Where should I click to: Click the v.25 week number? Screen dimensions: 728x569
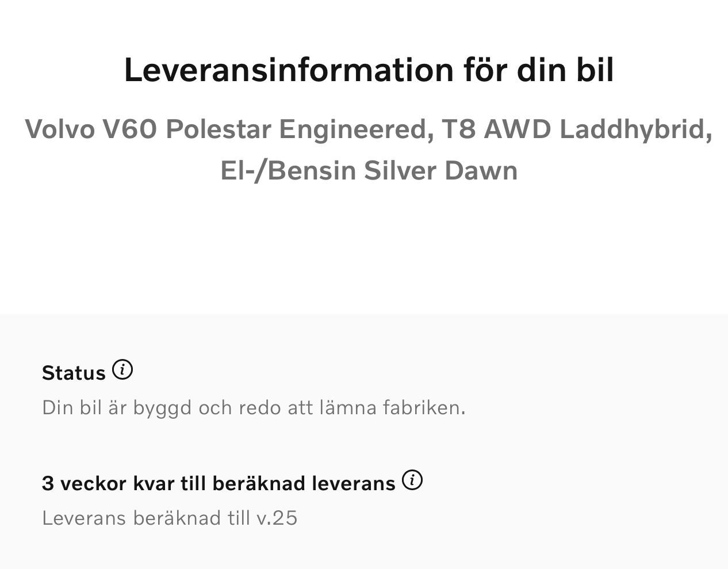point(277,518)
